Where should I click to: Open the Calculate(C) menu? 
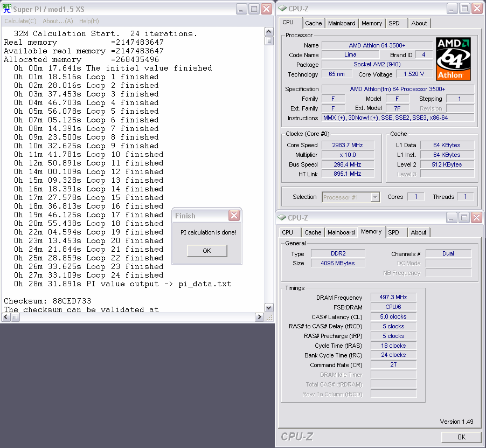coord(20,21)
